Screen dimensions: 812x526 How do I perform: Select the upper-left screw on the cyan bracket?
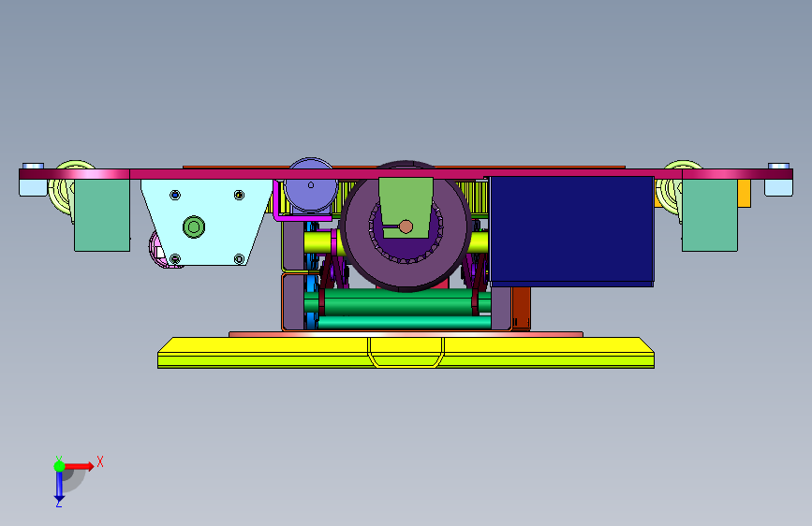coord(175,195)
